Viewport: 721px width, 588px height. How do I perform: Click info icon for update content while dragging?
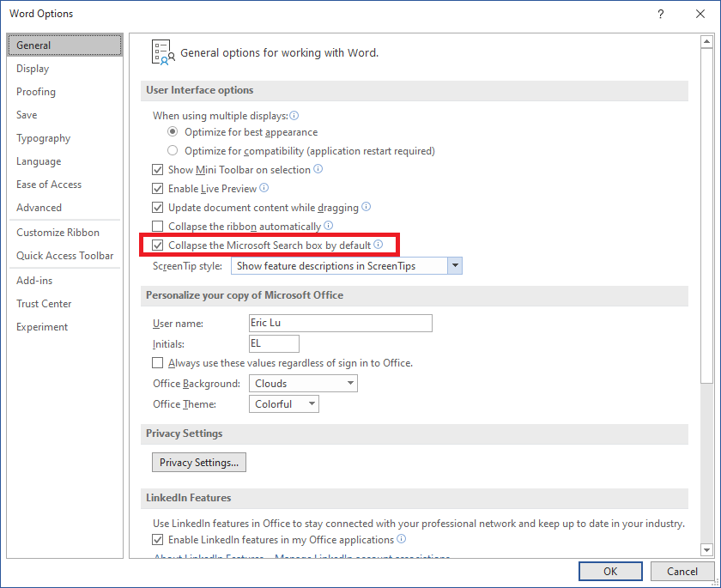(x=366, y=207)
